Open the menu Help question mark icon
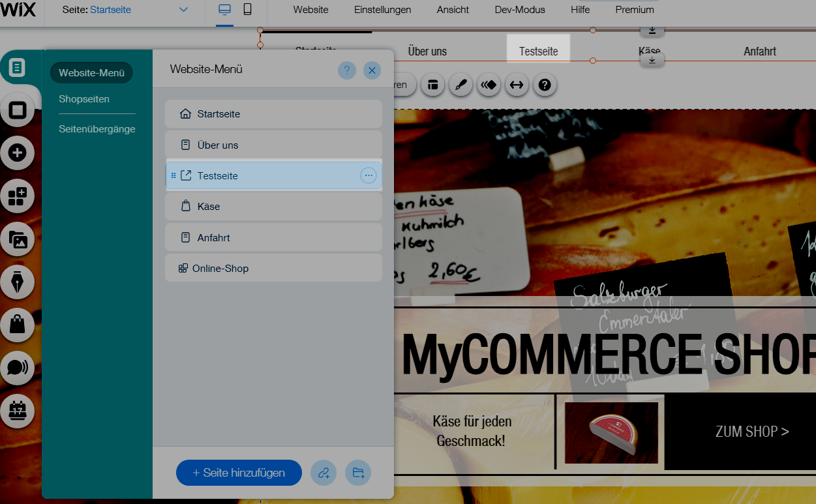 click(x=545, y=85)
